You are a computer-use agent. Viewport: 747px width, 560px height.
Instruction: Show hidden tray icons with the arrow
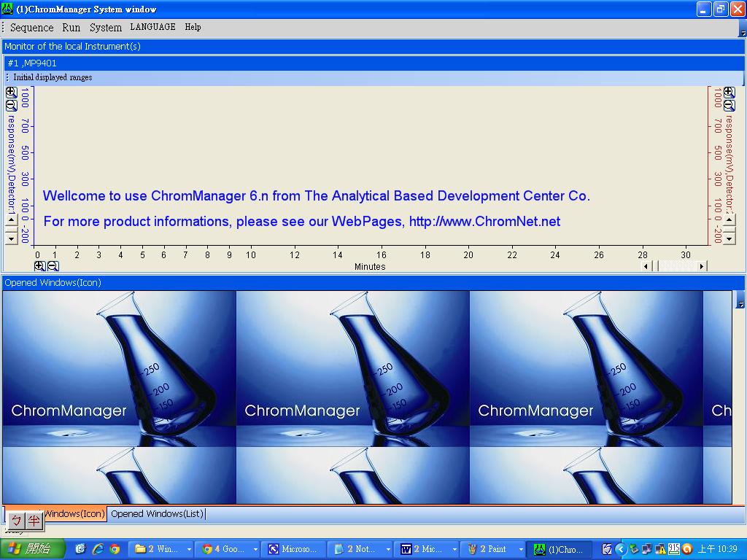pos(620,549)
